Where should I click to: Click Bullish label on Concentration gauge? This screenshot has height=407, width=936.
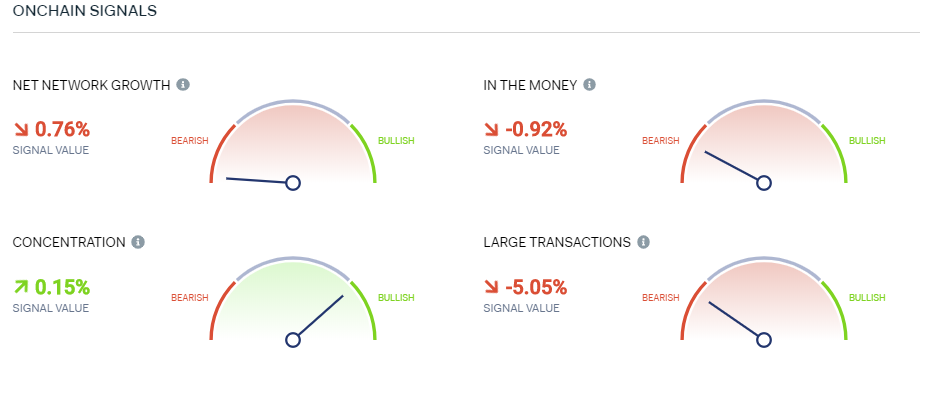coord(396,298)
